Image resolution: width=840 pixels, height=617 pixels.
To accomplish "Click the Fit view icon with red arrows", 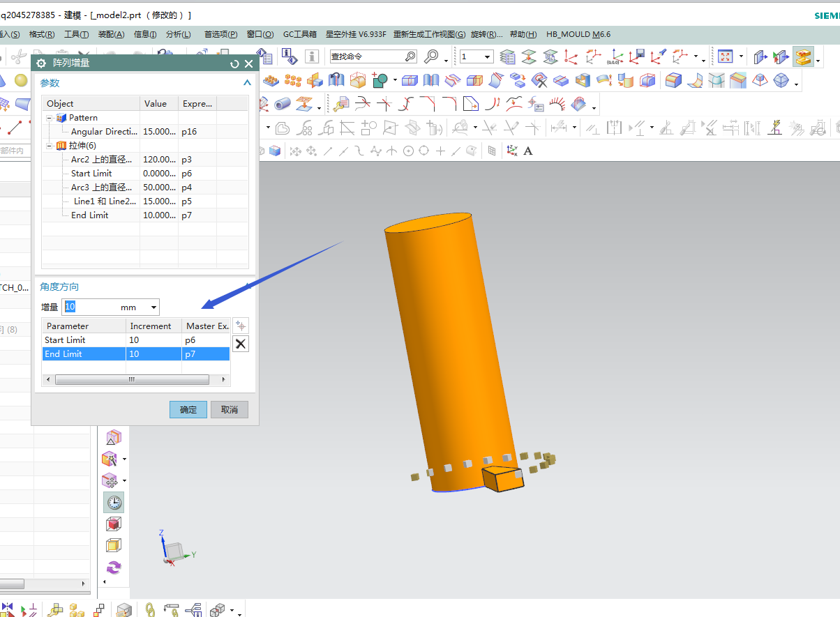I will pyautogui.click(x=726, y=56).
